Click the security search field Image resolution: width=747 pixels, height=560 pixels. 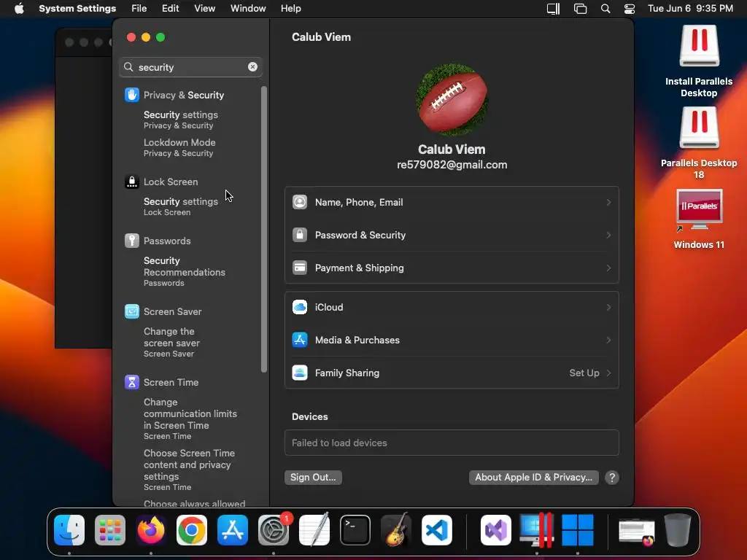click(190, 67)
